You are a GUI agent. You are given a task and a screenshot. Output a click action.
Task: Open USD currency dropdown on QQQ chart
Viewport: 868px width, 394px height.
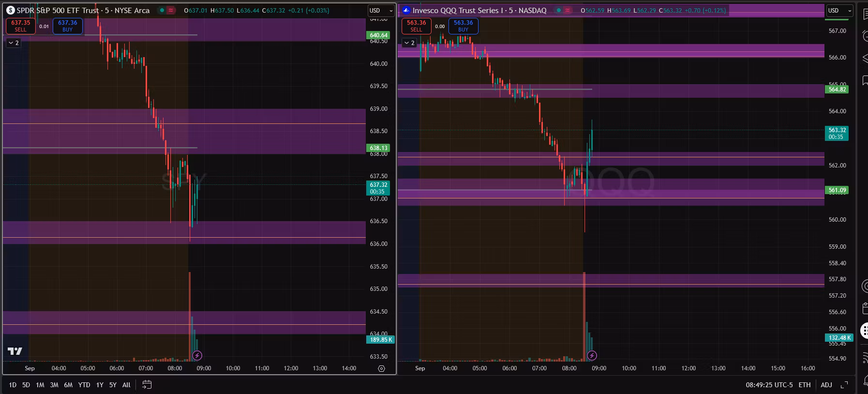(x=839, y=10)
